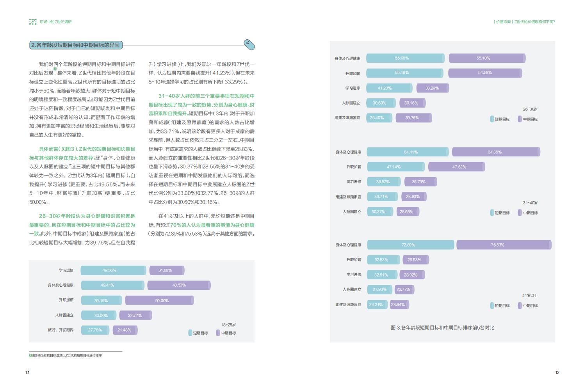
Task: Click green sentence starting 31-40岁人群的前三个重要事项
Action: point(201,105)
